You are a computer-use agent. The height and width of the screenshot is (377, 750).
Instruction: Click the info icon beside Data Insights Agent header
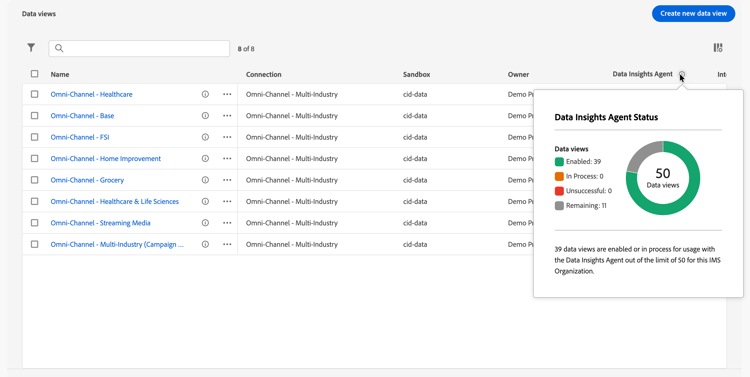[x=682, y=74]
